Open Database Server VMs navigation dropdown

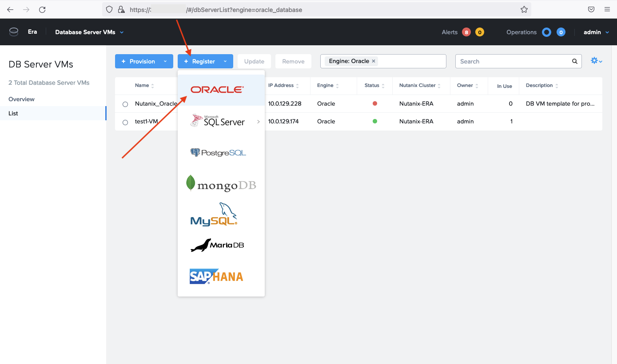pyautogui.click(x=89, y=32)
